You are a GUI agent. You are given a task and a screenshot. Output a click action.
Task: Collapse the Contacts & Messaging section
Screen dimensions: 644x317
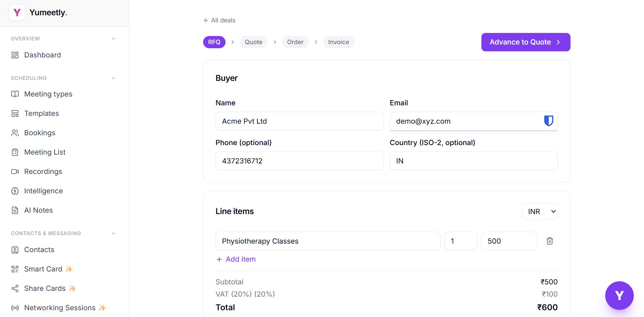(114, 233)
